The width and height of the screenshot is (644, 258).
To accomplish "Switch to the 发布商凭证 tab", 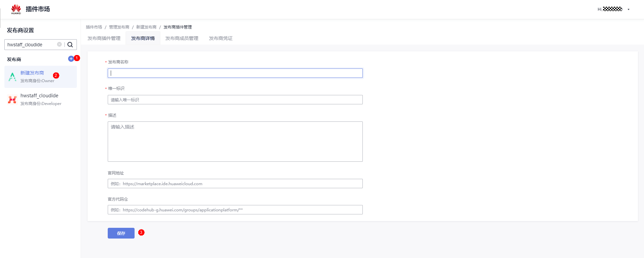I will pos(220,38).
